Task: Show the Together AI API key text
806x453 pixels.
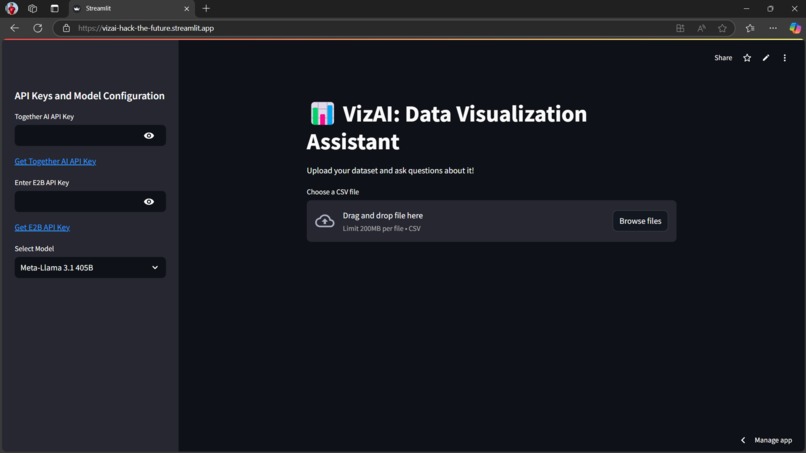Action: pyautogui.click(x=149, y=136)
